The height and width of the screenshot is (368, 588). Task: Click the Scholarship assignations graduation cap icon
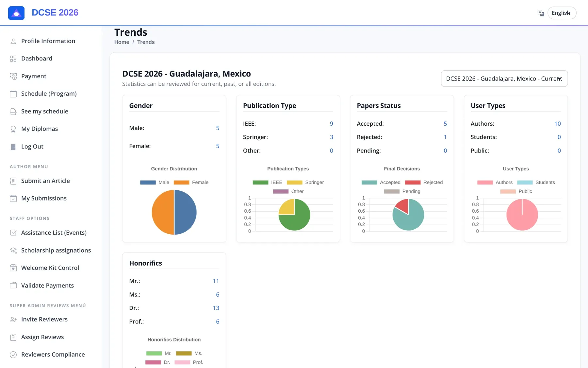(x=13, y=250)
